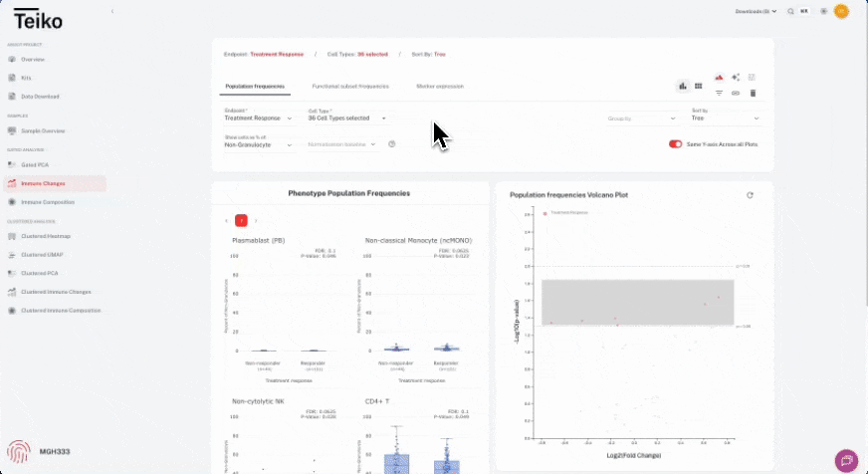The width and height of the screenshot is (868, 474).
Task: Open the Cell Type 36 selected dropdown
Action: tap(347, 116)
